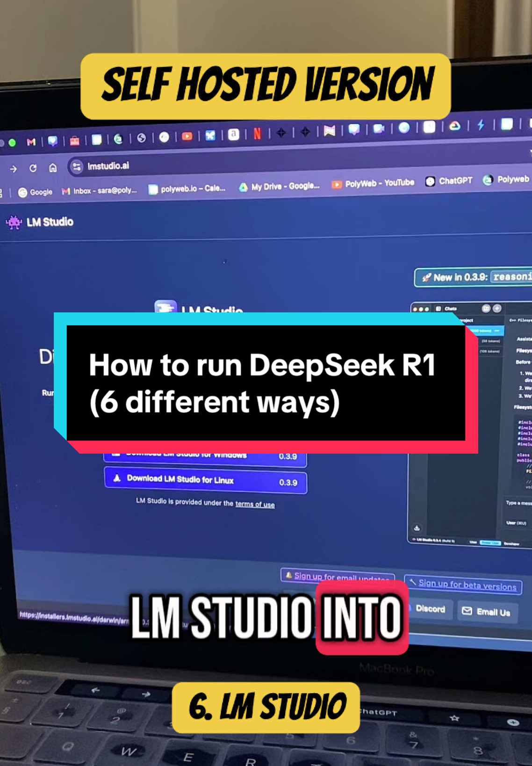
Task: Click Download LM Studio for Linux
Action: (x=206, y=480)
